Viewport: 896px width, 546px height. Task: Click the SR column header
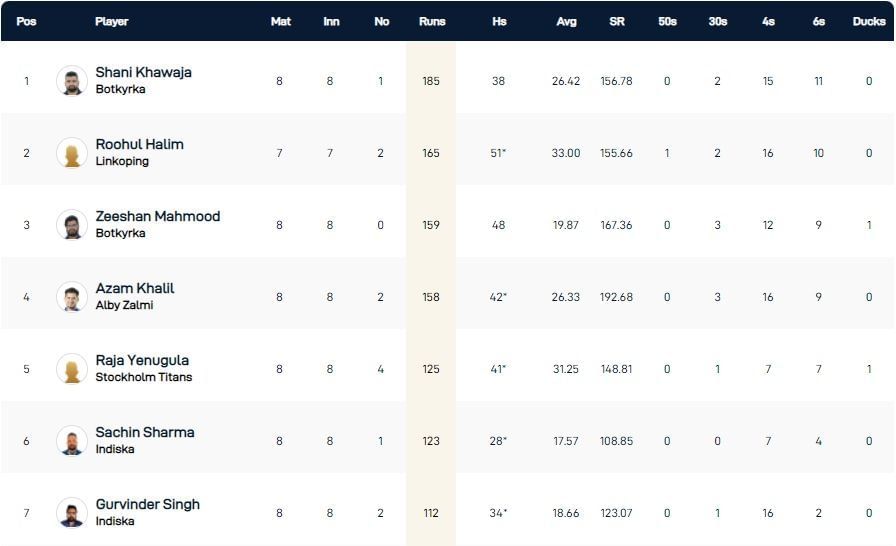617,21
